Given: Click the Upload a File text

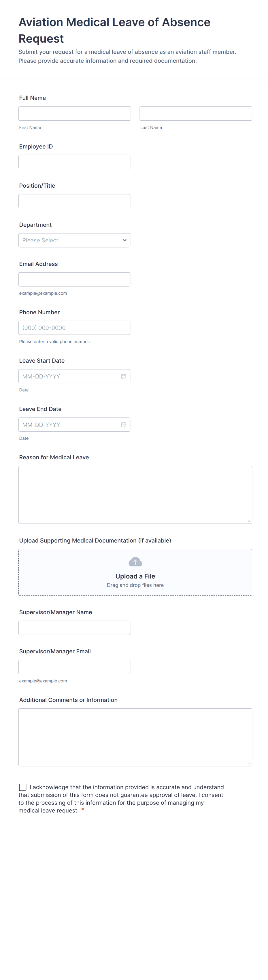Looking at the screenshot, I should coord(135,576).
